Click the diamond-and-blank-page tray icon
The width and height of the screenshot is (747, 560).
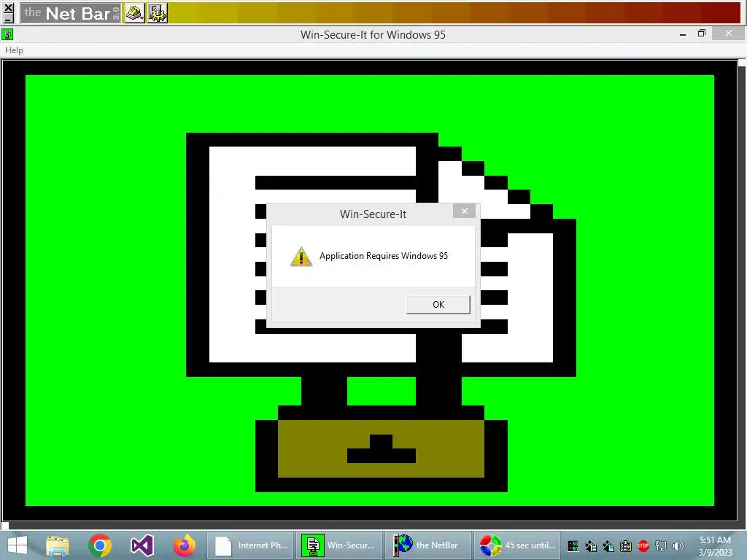point(608,546)
